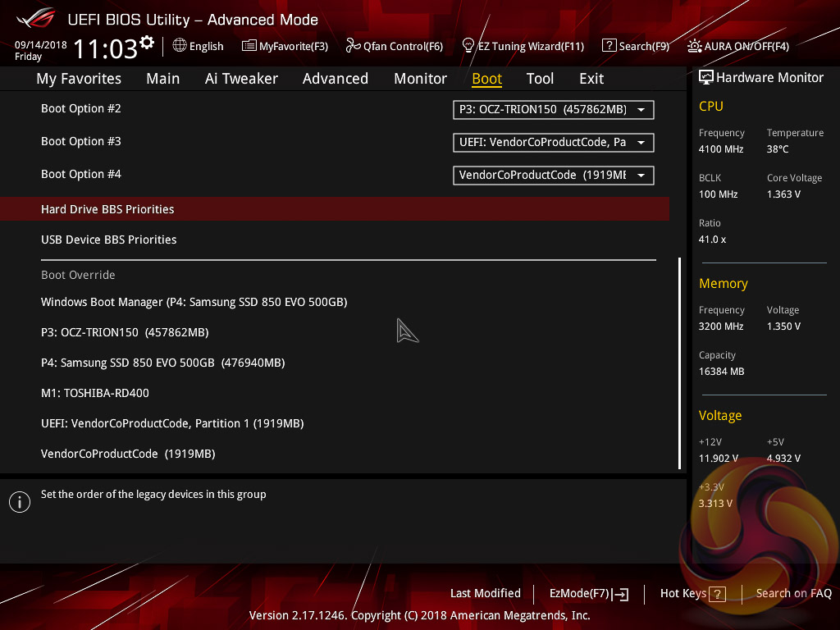Switch to Advanced tab
Viewport: 840px width, 630px height.
[x=336, y=79]
